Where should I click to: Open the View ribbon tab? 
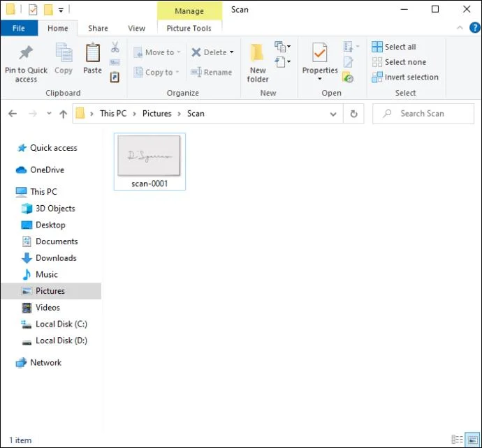point(136,28)
